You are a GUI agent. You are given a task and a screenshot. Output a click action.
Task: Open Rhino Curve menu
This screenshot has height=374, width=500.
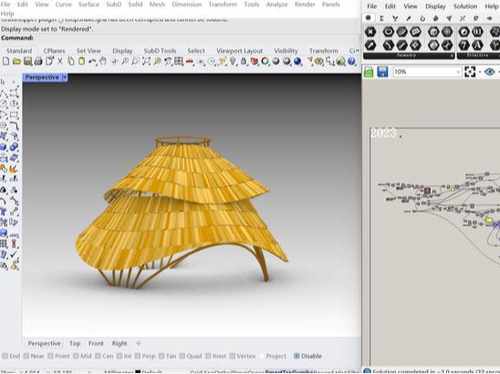[x=63, y=5]
